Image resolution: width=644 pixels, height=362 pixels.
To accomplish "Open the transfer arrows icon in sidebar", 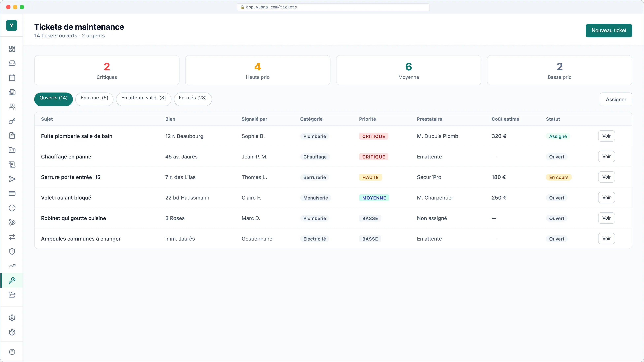I will (x=12, y=237).
